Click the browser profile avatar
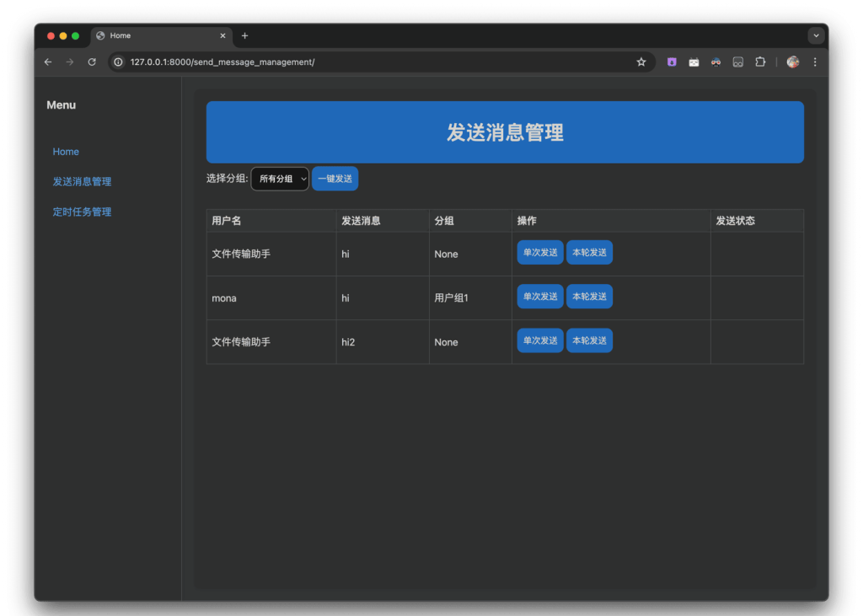The image size is (863, 616). pyautogui.click(x=792, y=62)
